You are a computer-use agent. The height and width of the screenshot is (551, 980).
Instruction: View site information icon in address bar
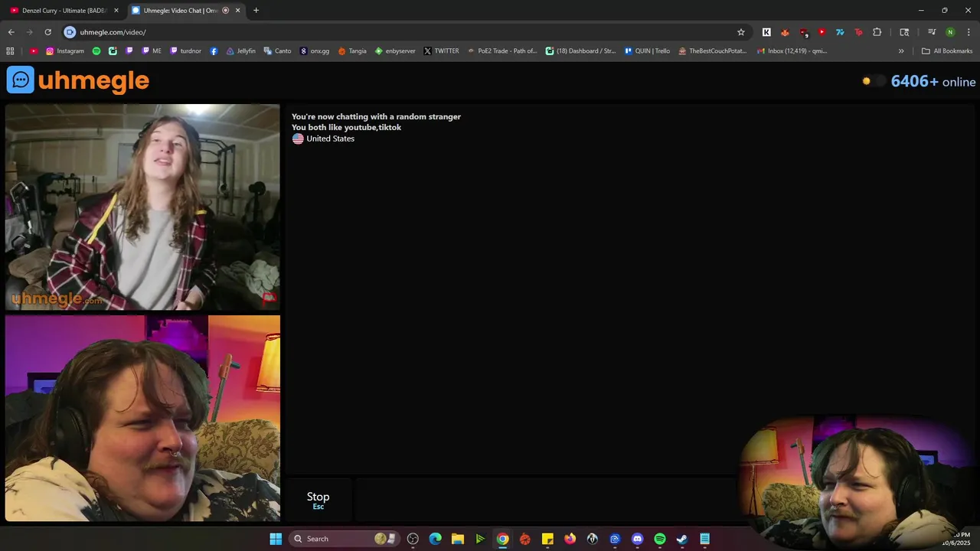(x=70, y=32)
